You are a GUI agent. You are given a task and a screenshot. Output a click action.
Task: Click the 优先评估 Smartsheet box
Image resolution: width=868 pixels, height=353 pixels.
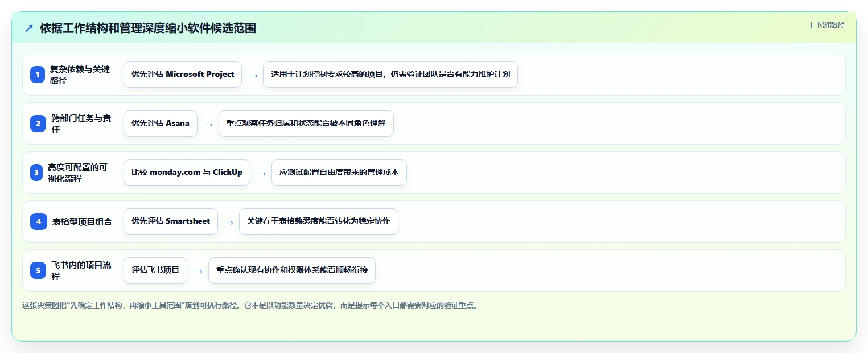point(171,221)
